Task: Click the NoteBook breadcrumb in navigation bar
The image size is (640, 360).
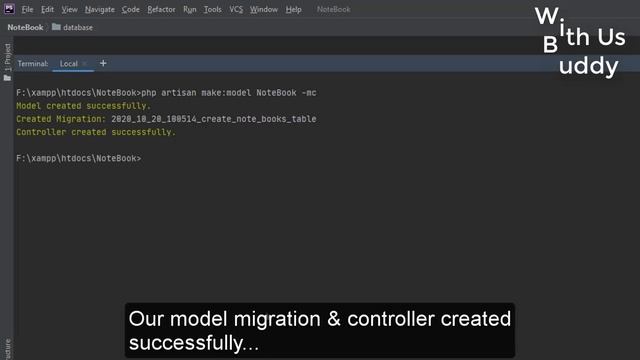Action: (25, 27)
